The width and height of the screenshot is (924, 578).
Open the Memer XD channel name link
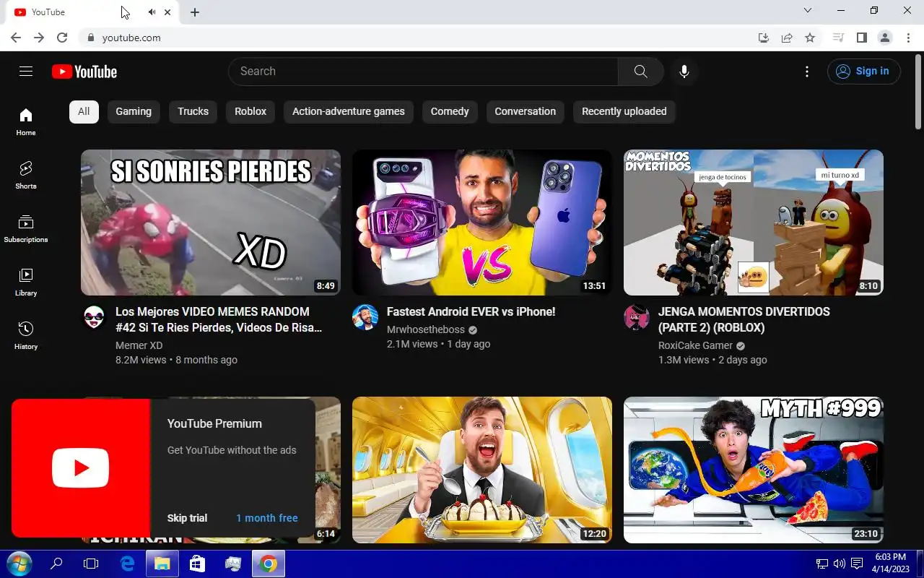139,345
